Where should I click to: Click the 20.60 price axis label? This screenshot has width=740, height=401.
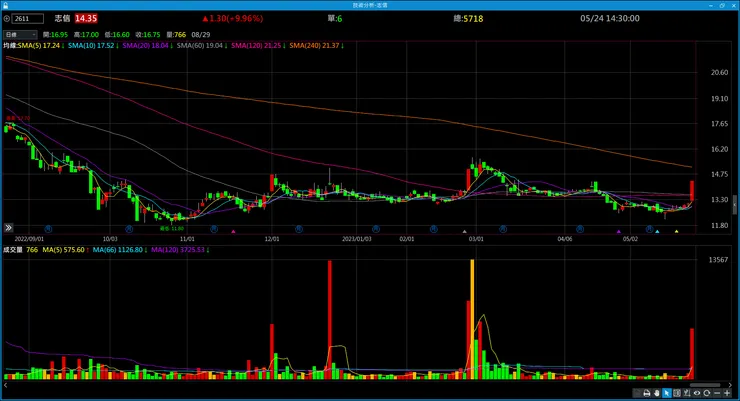pyautogui.click(x=719, y=73)
